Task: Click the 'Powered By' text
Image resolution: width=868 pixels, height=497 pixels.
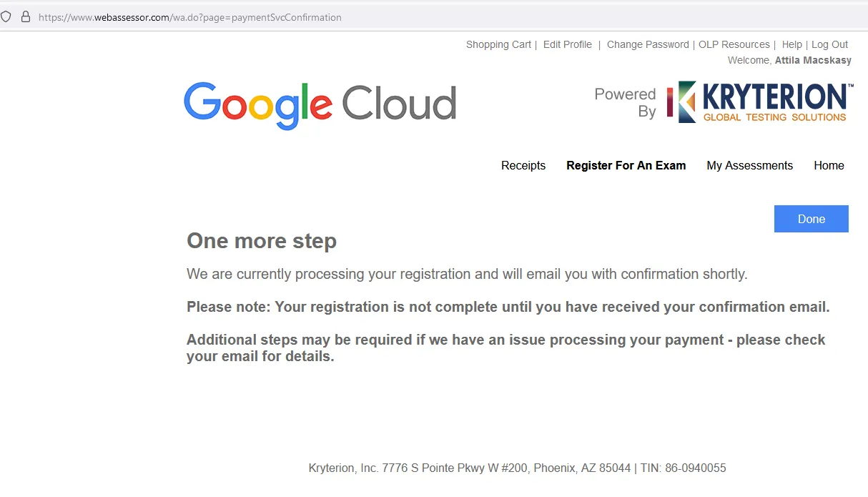Action: point(626,103)
